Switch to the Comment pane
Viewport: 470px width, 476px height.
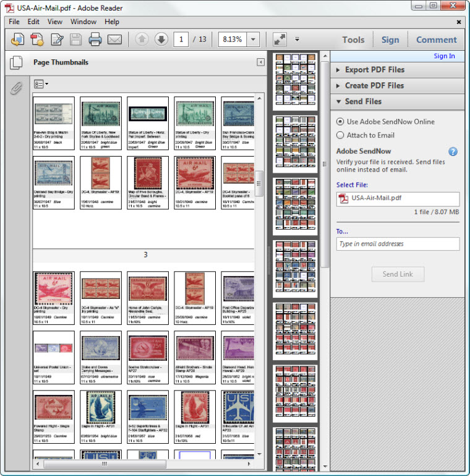tap(437, 40)
